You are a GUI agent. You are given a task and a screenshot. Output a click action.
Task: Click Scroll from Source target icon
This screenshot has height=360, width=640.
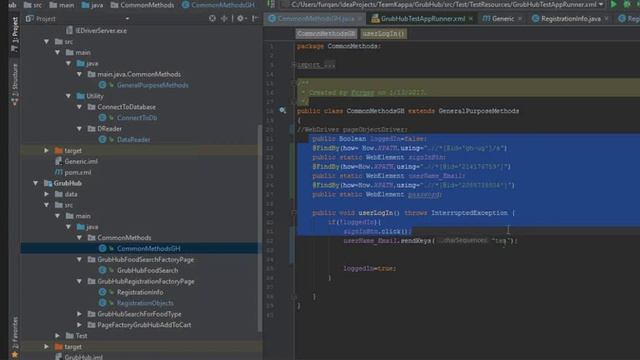point(212,18)
